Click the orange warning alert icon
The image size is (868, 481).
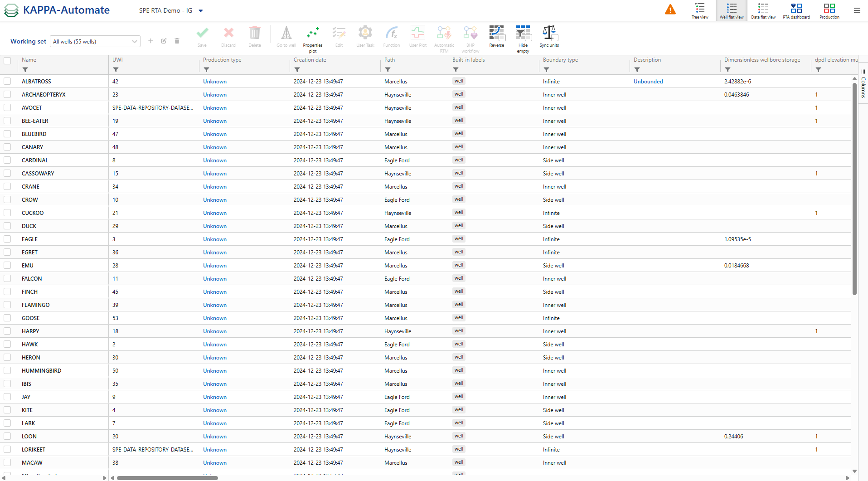coord(670,10)
